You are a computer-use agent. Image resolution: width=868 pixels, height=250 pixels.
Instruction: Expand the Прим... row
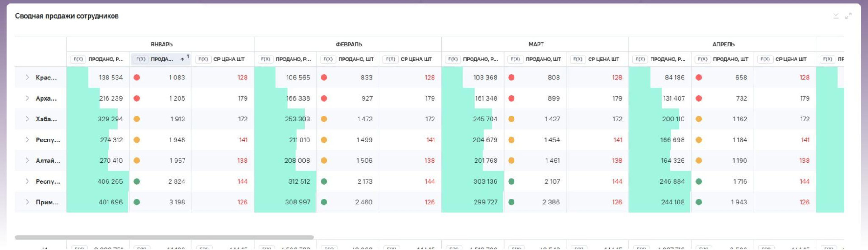(28, 202)
